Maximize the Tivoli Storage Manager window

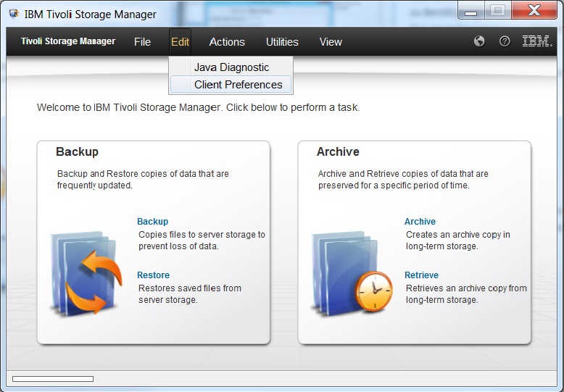[x=498, y=11]
